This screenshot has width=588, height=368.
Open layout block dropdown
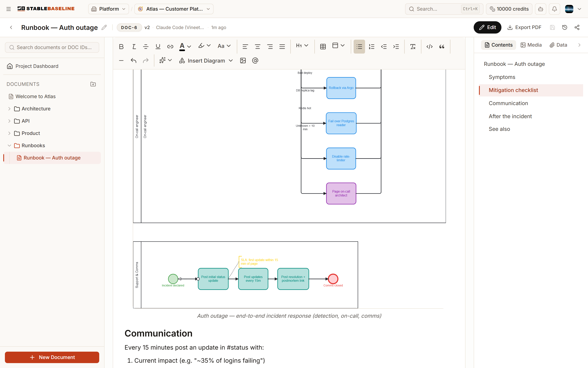(339, 46)
